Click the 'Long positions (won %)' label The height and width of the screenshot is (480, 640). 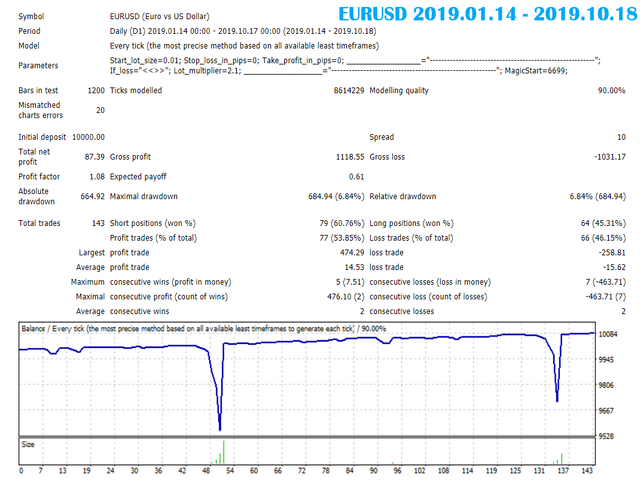coord(411,223)
